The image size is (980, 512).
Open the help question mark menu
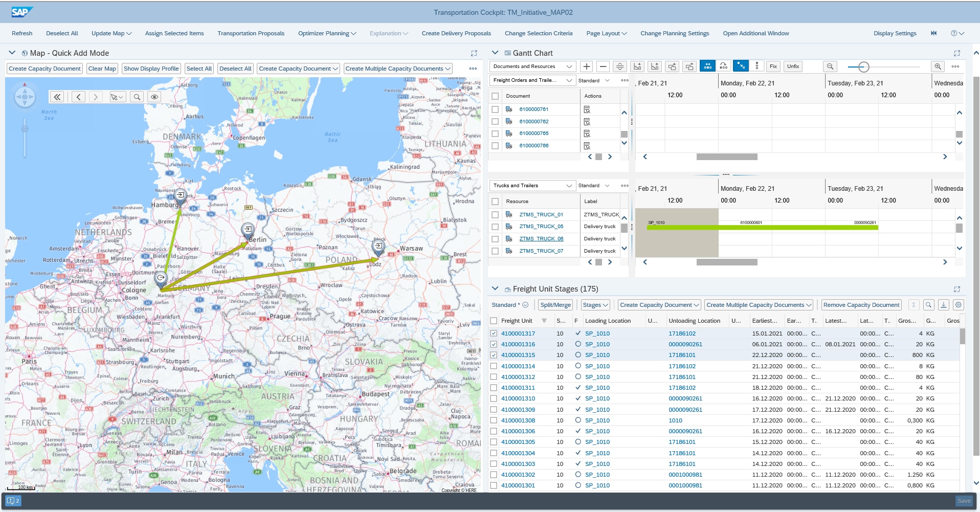tap(957, 33)
